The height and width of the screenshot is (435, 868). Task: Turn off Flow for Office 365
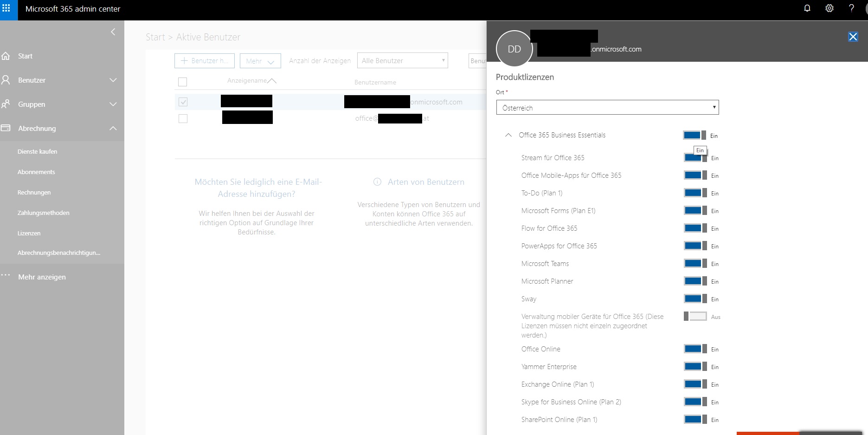695,228
